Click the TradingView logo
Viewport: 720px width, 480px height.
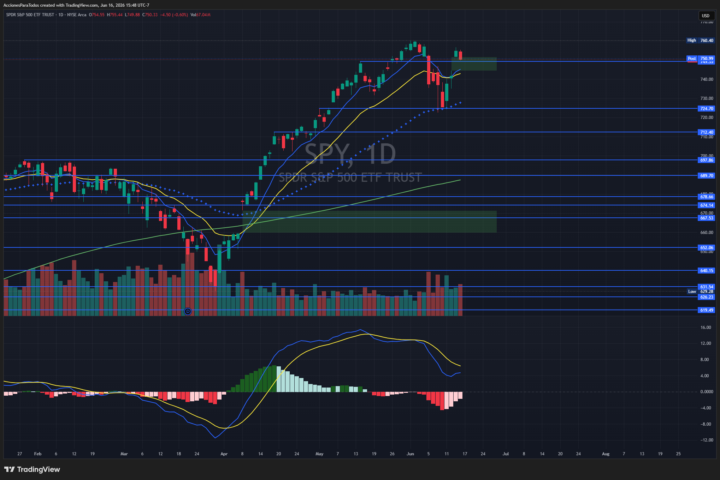[32, 469]
